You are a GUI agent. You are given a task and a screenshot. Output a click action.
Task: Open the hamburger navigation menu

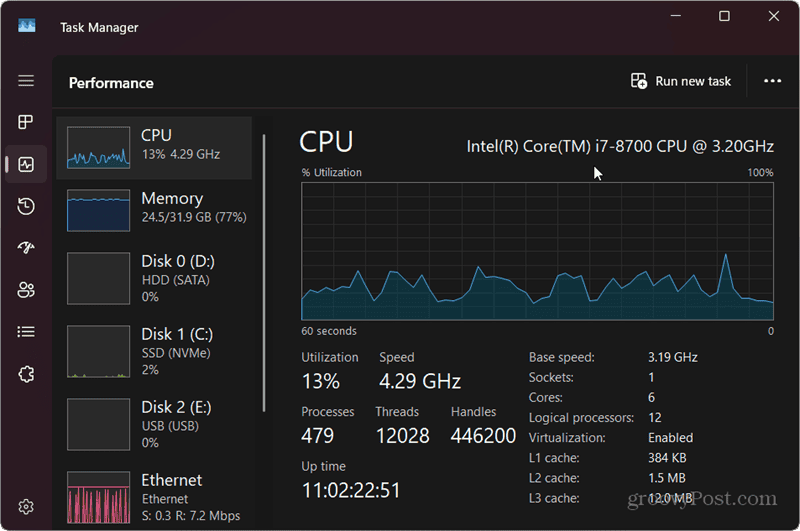click(x=26, y=81)
